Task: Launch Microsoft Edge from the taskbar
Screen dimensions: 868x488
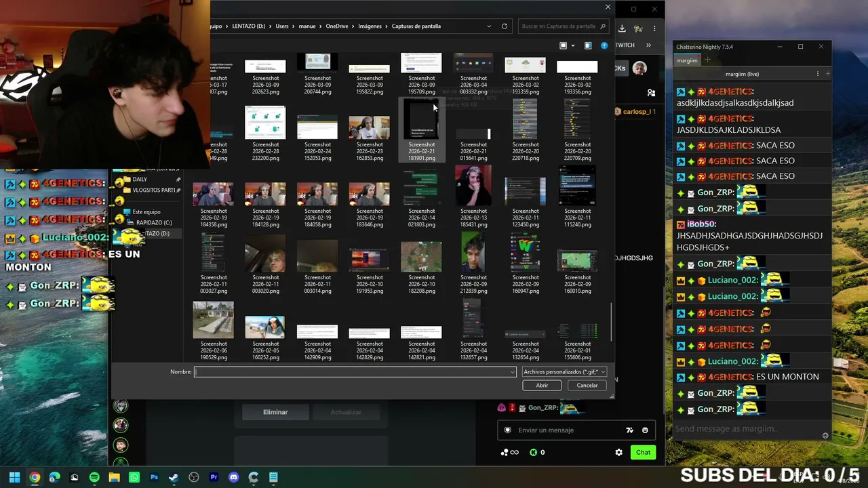Action: click(54, 477)
